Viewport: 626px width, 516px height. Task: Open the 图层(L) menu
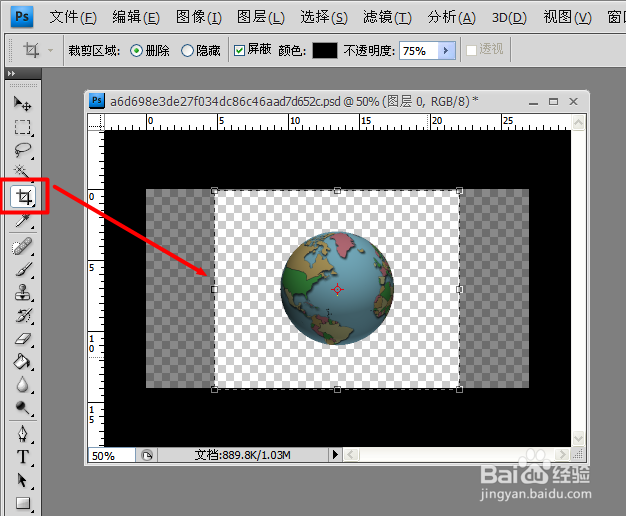click(x=261, y=17)
